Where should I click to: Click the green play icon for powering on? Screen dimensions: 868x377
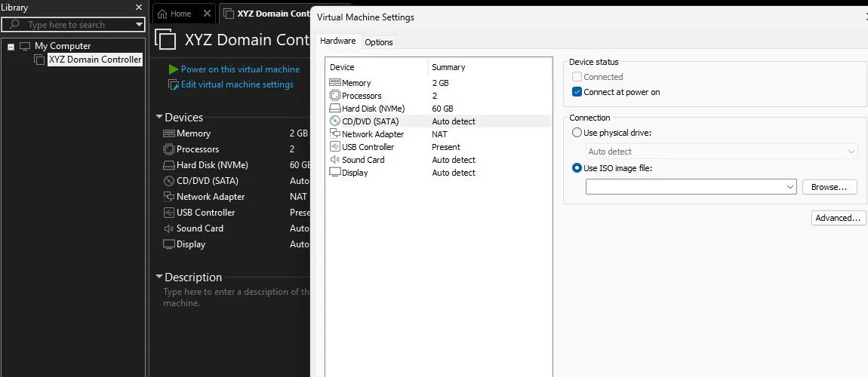point(174,69)
